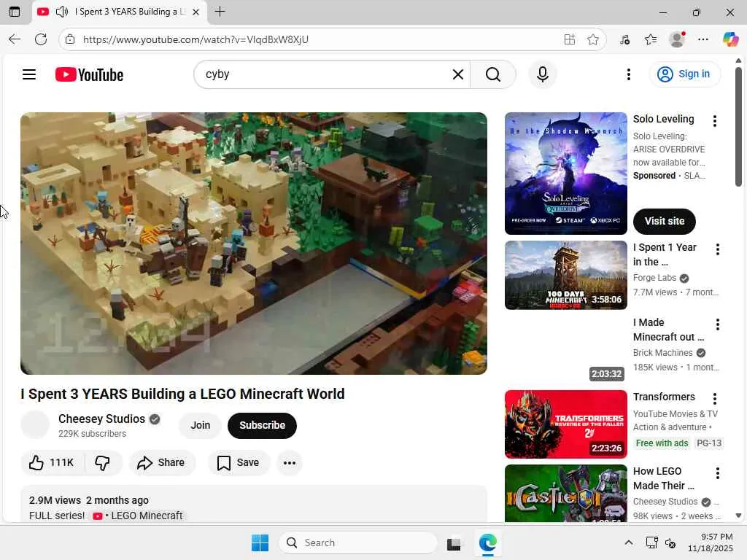Image resolution: width=747 pixels, height=560 pixels.
Task: Select the I Spent 3 YEARS browser tab
Action: [x=120, y=12]
